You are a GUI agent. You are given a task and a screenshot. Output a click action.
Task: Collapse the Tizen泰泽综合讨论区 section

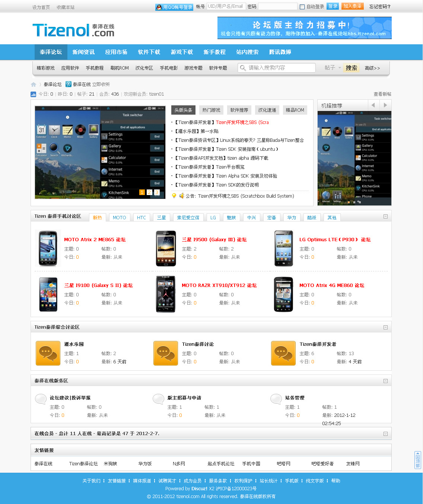pyautogui.click(x=385, y=327)
